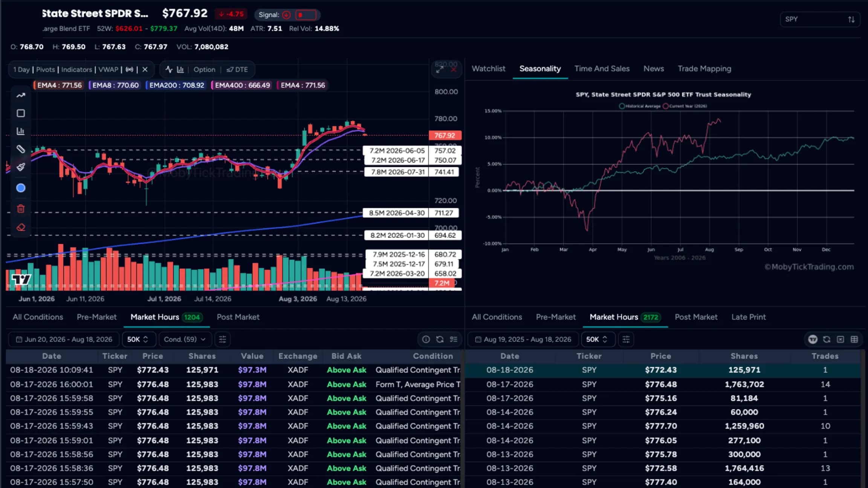This screenshot has width=868, height=488.
Task: Open the Trade Mapping tab
Action: (704, 69)
